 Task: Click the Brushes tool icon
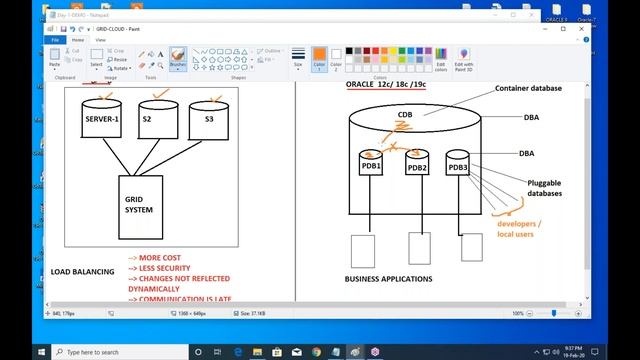(x=178, y=55)
